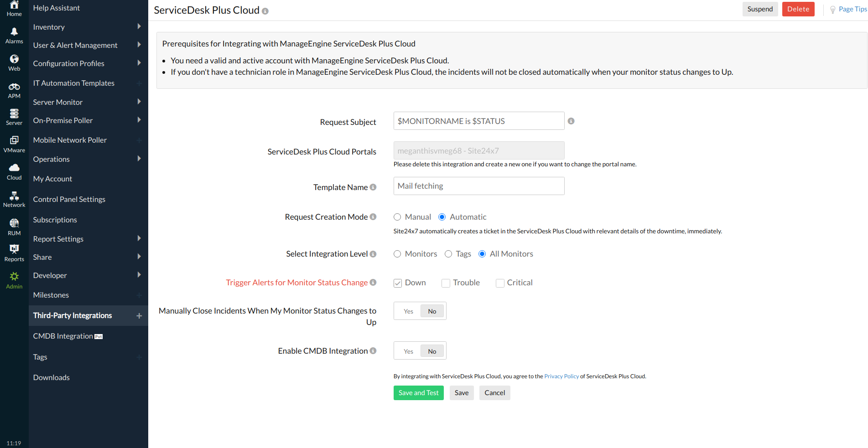
Task: Click the Template Name input field
Action: pos(479,186)
